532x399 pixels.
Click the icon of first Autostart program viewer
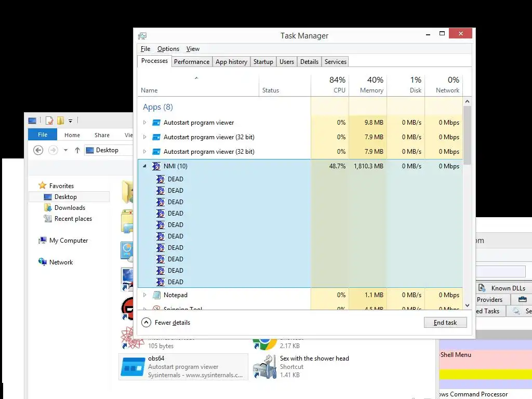156,123
